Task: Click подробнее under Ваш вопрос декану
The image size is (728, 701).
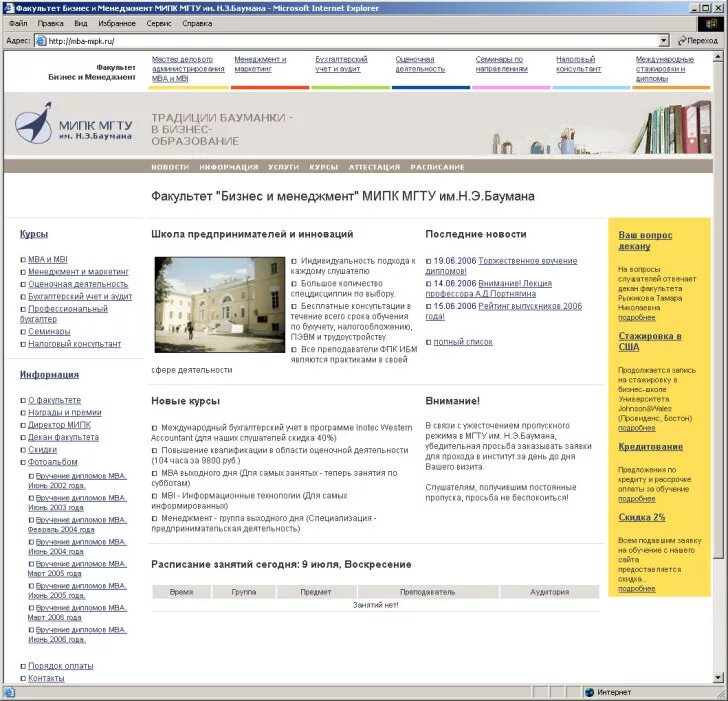Action: click(x=637, y=318)
